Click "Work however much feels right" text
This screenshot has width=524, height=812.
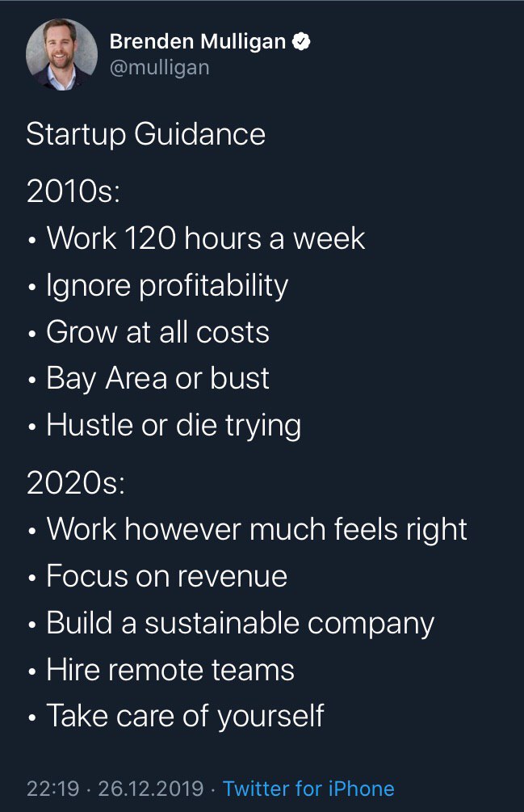(257, 529)
